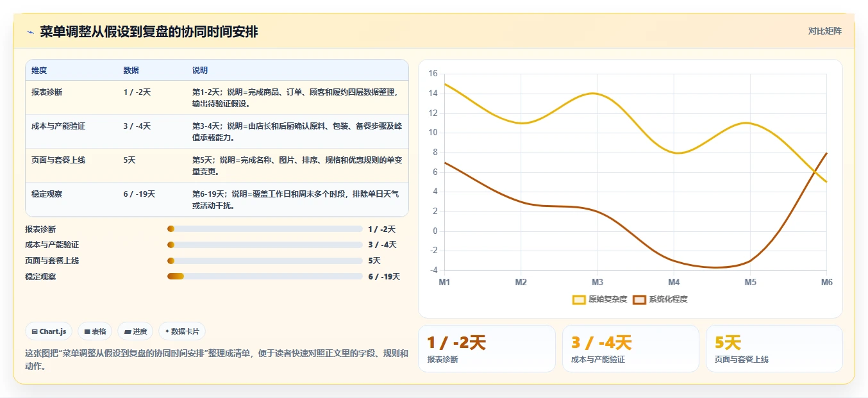This screenshot has width=868, height=398.
Task: Click the description starting 第6-19天
Action: (297, 200)
